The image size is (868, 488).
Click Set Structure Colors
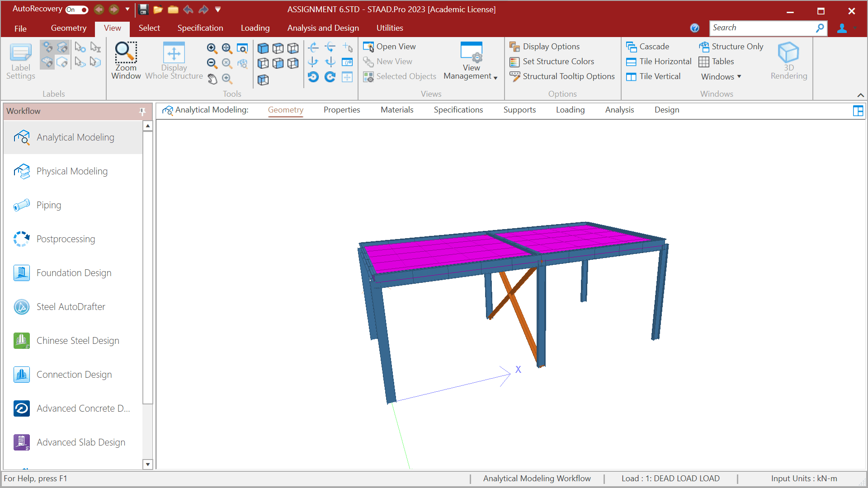[558, 61]
